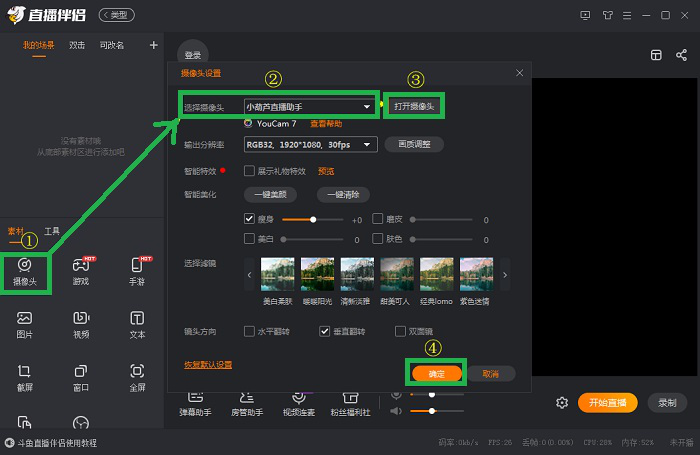The height and width of the screenshot is (455, 700).
Task: Check the 水平翻转 horizontal flip box
Action: click(249, 331)
